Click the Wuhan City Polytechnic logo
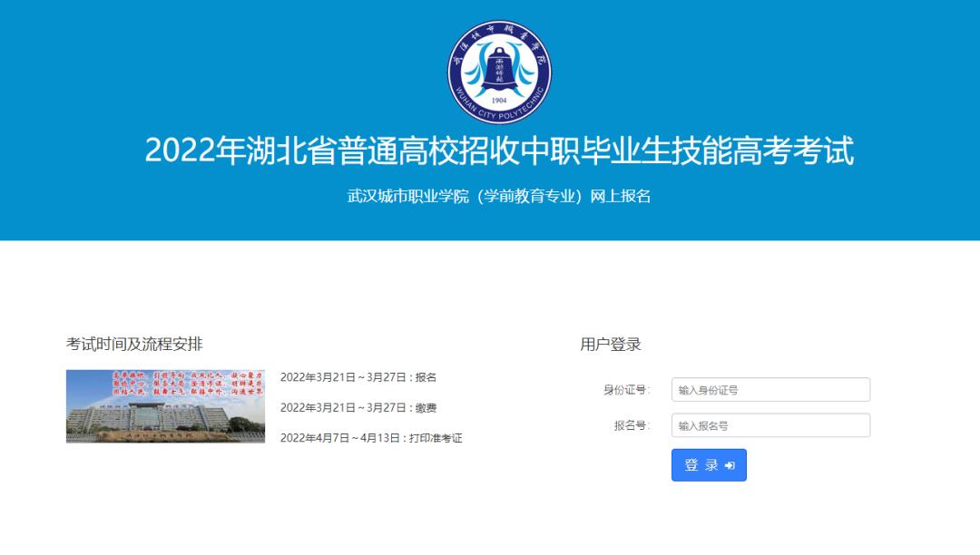Image resolution: width=980 pixels, height=555 pixels. point(498,72)
